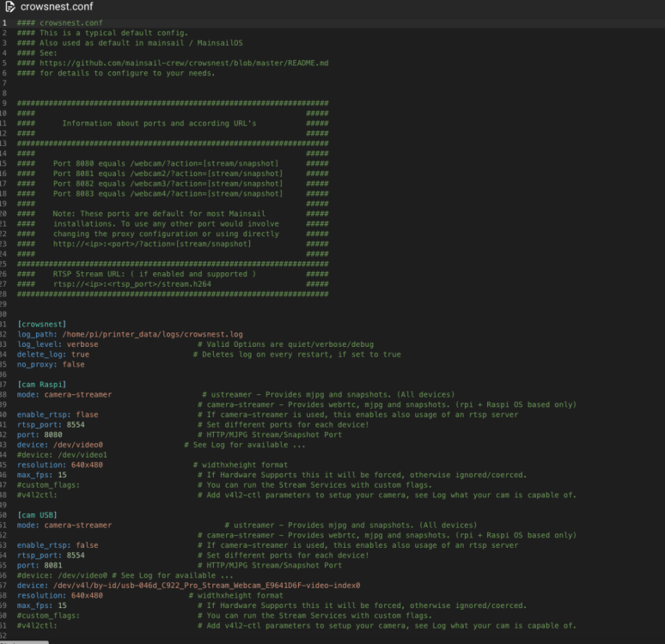The image size is (665, 644).
Task: Click the C922 Pro Stream Webcam device path
Action: (206, 586)
